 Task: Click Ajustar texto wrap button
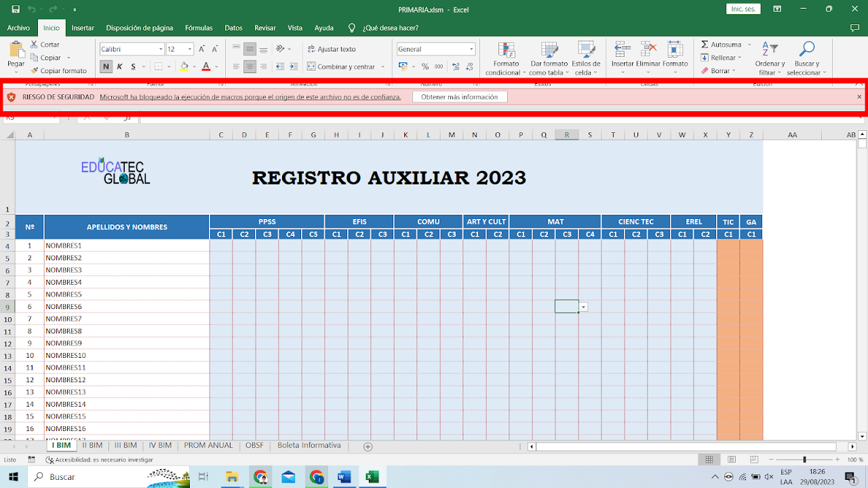[332, 49]
